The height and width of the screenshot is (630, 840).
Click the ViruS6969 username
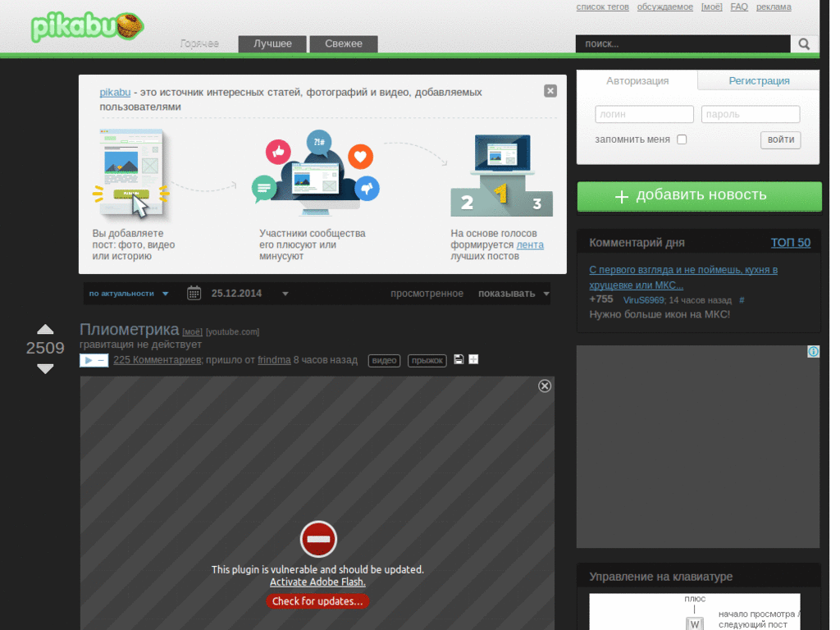[x=643, y=300]
